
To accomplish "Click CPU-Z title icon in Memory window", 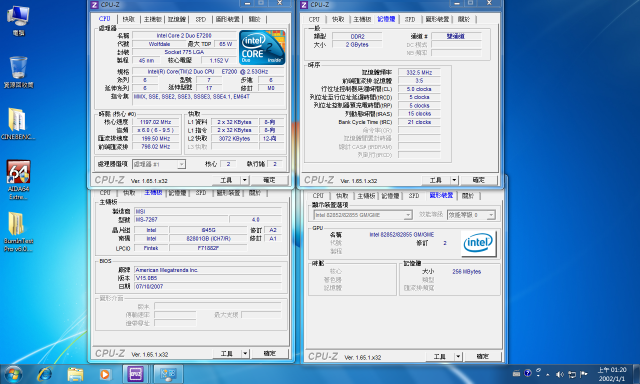I will [x=304, y=5].
